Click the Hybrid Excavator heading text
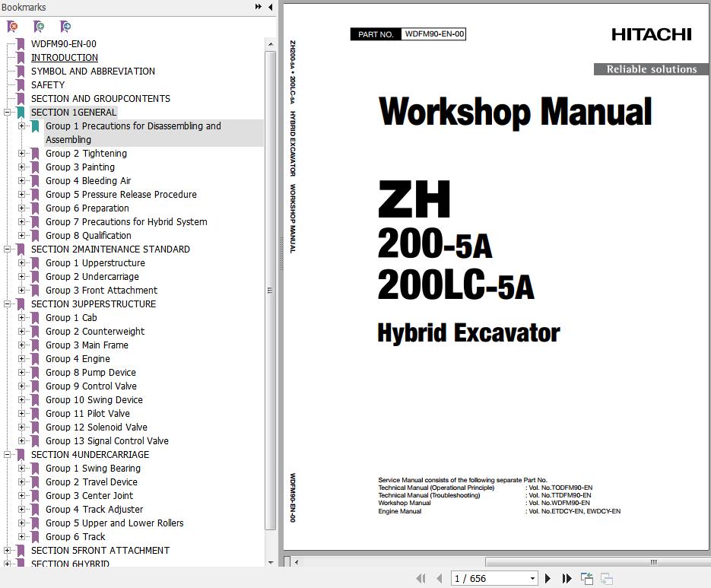This screenshot has height=588, width=711. (x=468, y=333)
